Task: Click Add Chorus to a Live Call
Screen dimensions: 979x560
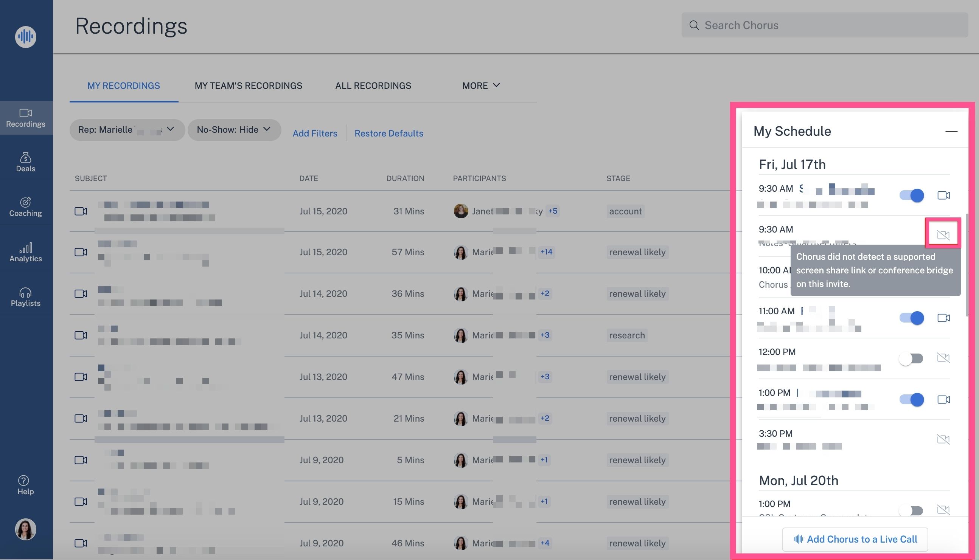Action: pyautogui.click(x=855, y=539)
